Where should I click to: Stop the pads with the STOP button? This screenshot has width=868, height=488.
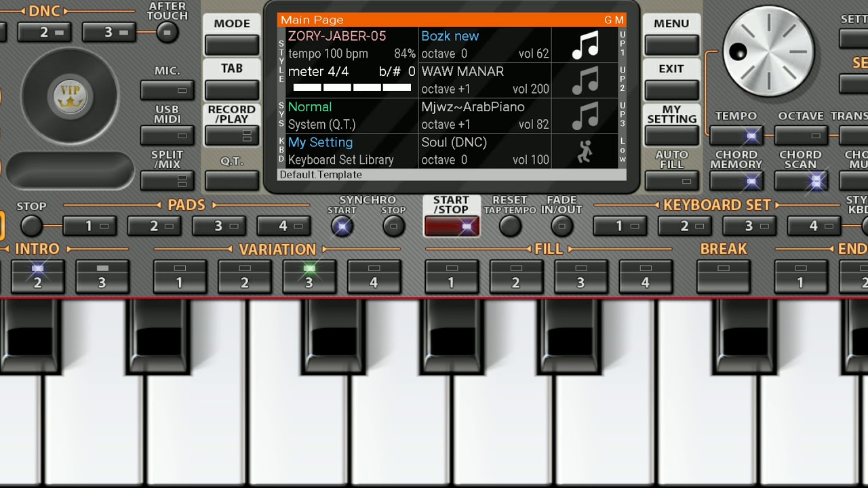[x=31, y=226]
